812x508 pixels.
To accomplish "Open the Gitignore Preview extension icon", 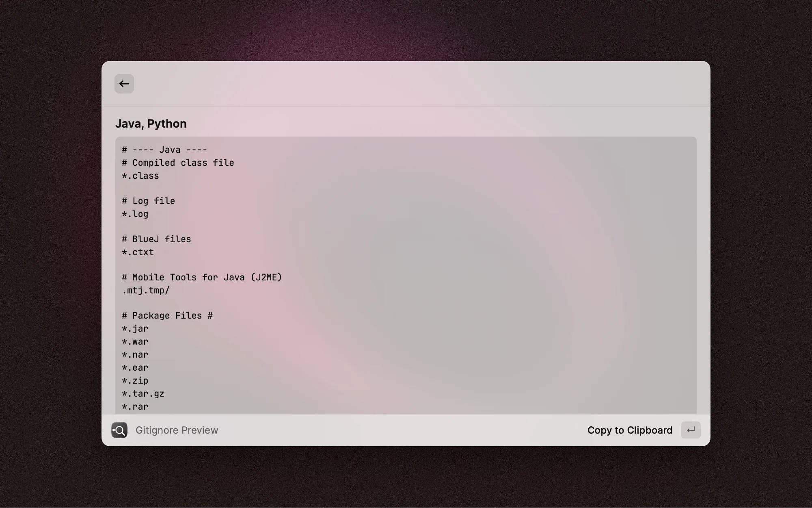I will [119, 430].
